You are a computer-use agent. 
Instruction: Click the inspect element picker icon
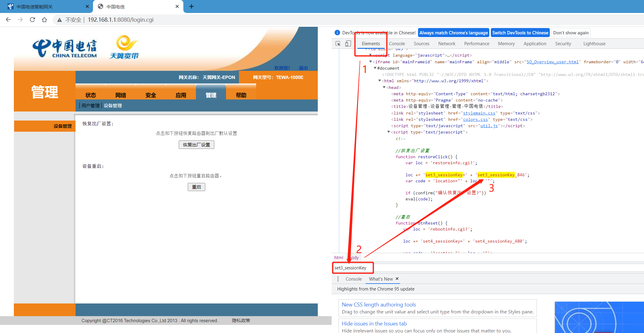pos(338,44)
